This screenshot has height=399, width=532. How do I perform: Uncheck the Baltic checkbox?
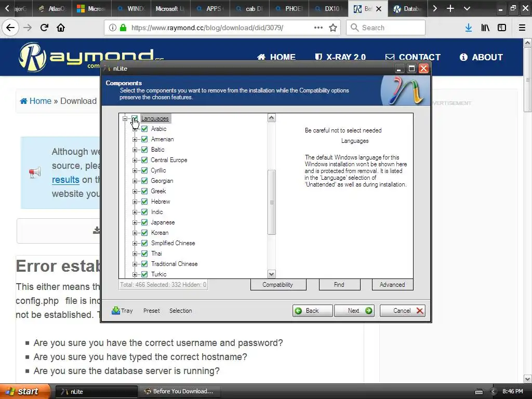coord(144,150)
